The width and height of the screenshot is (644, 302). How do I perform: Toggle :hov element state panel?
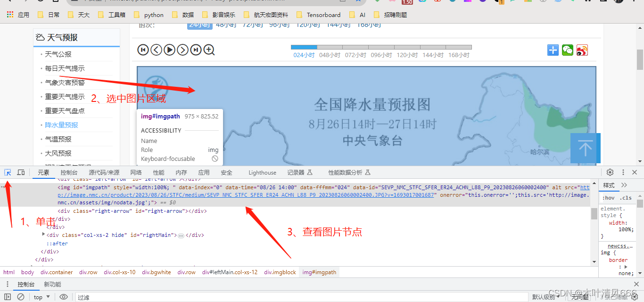click(609, 198)
